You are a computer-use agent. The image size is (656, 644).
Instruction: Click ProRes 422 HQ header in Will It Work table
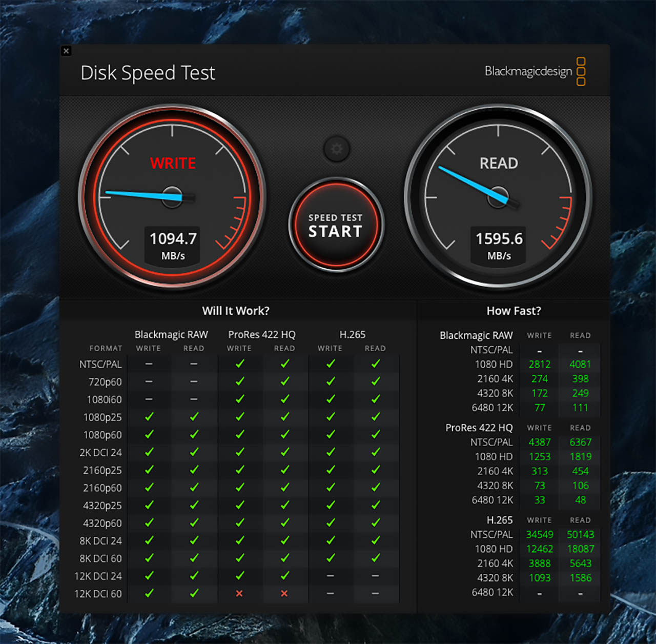[262, 335]
